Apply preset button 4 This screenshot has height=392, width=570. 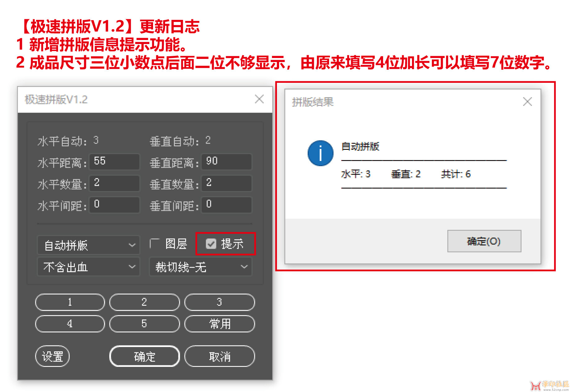[x=70, y=324]
